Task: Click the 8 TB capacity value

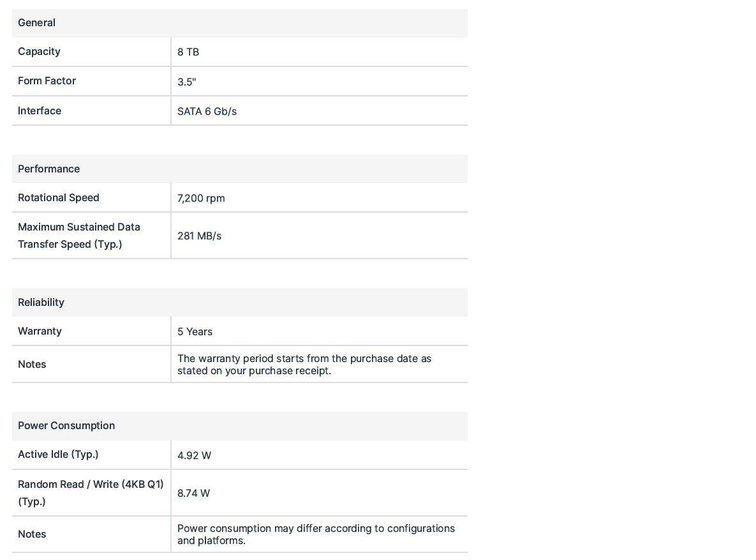Action: pyautogui.click(x=188, y=52)
